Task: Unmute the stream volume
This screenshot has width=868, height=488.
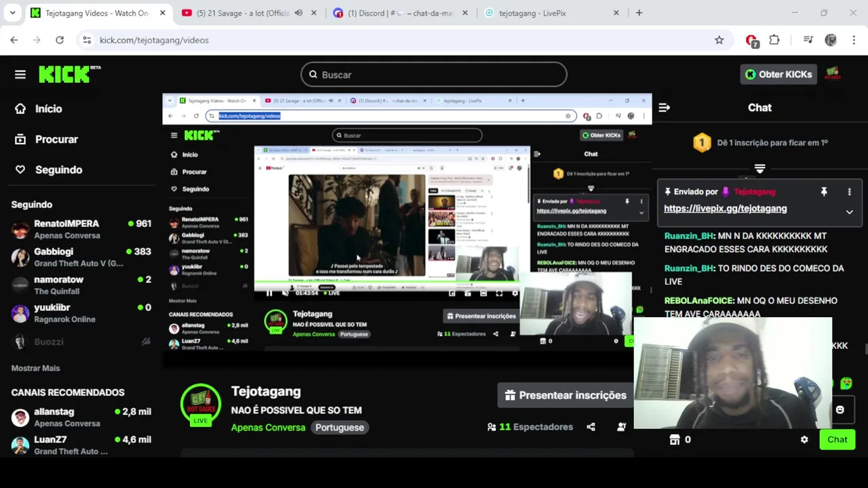Action: pyautogui.click(x=285, y=293)
